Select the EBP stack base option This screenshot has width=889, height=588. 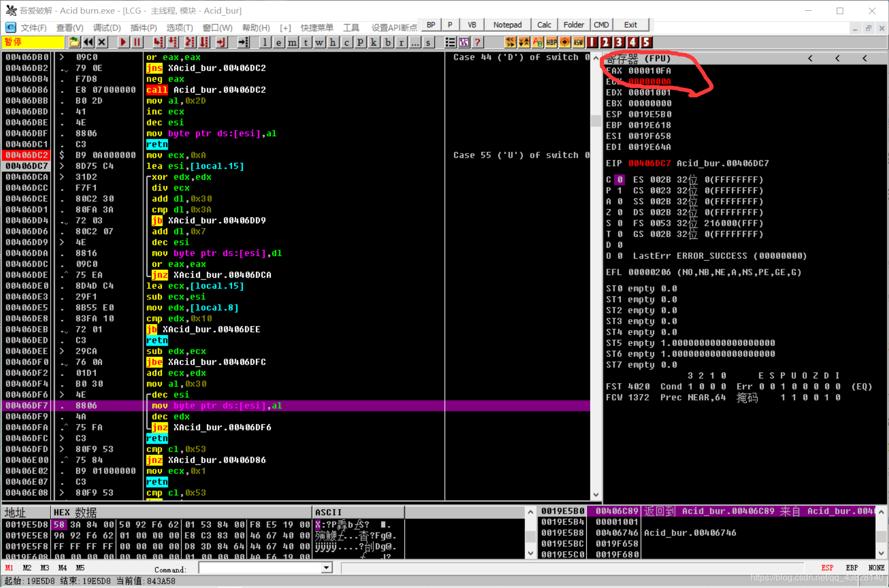(852, 568)
